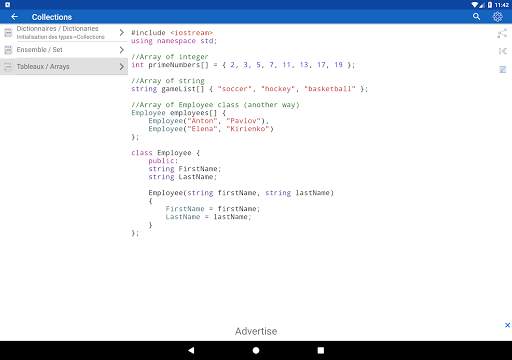
Task: Tap 'LastName = lastName;' line
Action: (208, 217)
